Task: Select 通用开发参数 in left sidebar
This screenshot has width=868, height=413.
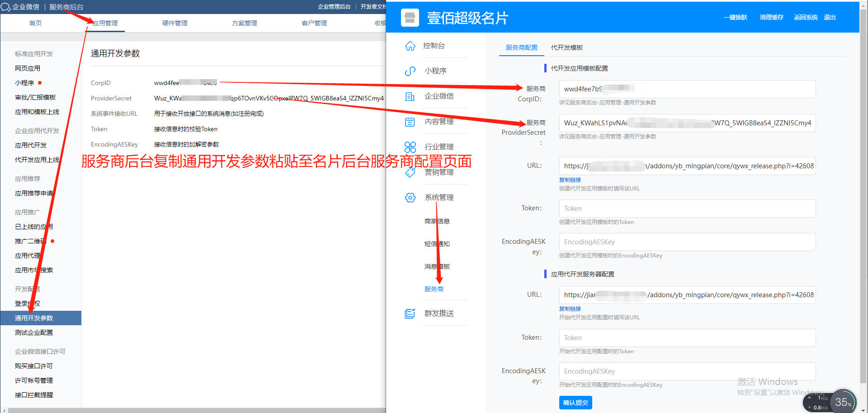Action: pyautogui.click(x=41, y=318)
